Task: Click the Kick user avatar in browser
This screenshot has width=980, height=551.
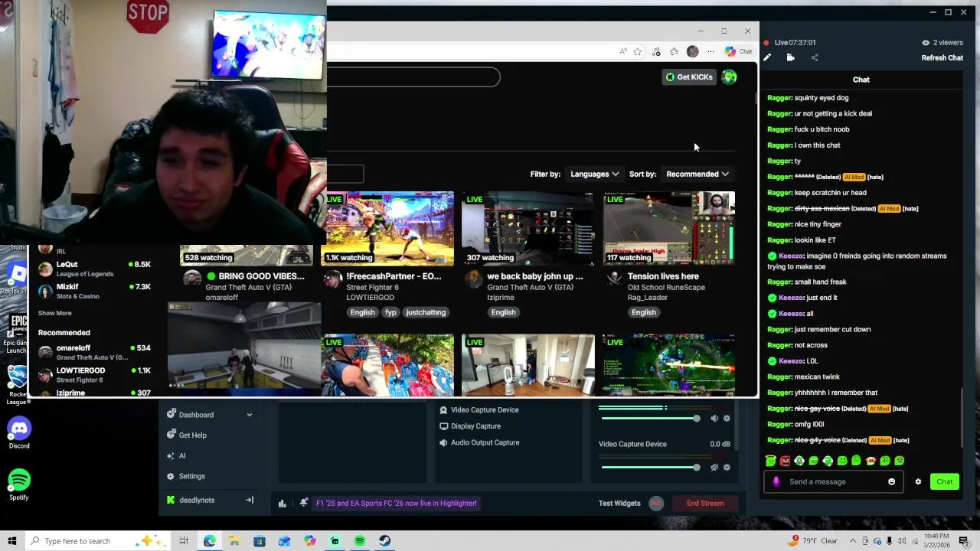Action: 729,77
